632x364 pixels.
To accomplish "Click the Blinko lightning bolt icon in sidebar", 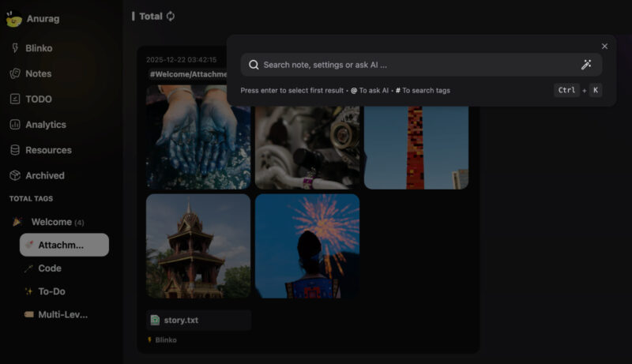I will pos(15,48).
